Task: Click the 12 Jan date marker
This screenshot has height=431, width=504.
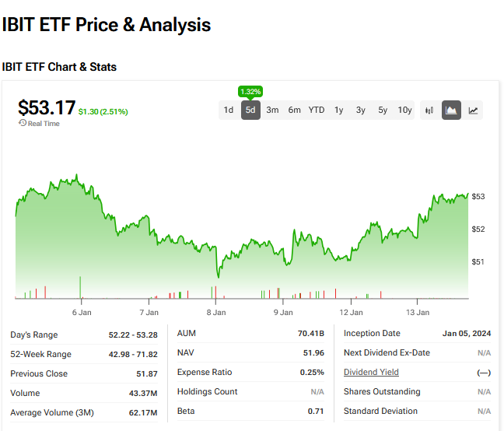Action: (x=351, y=312)
